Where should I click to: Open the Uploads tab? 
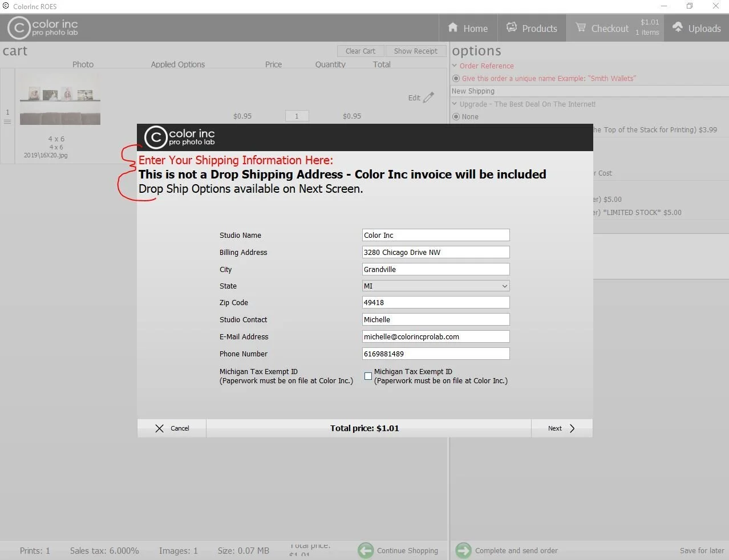click(x=696, y=28)
